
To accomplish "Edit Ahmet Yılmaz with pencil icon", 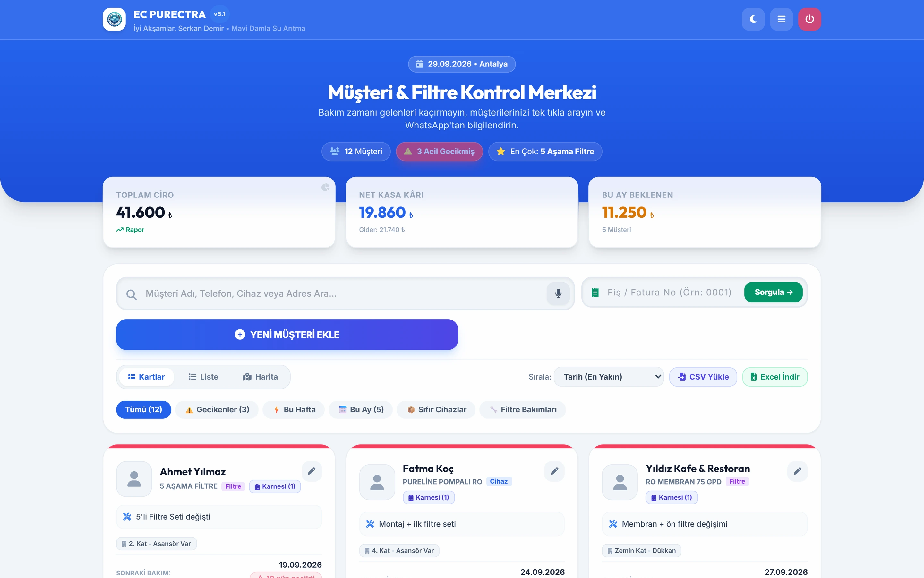I will pyautogui.click(x=312, y=471).
